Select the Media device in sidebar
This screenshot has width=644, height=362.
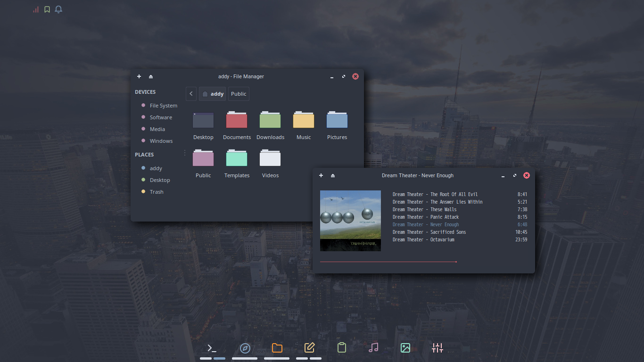tap(157, 129)
